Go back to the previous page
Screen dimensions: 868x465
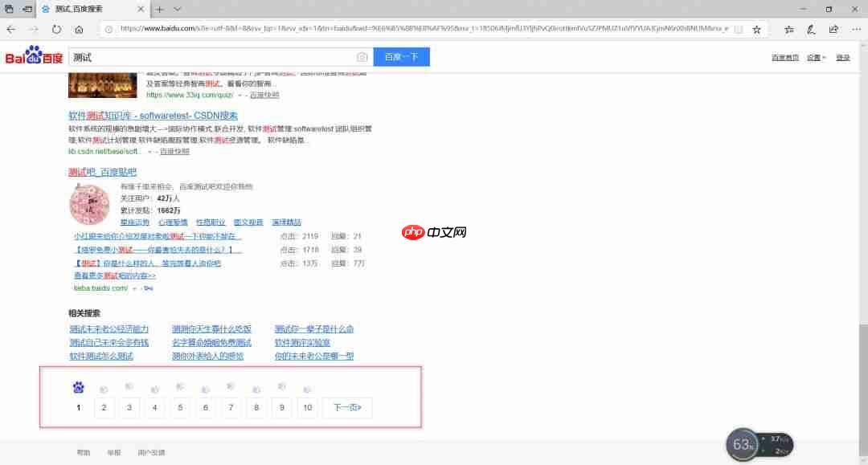point(11,29)
